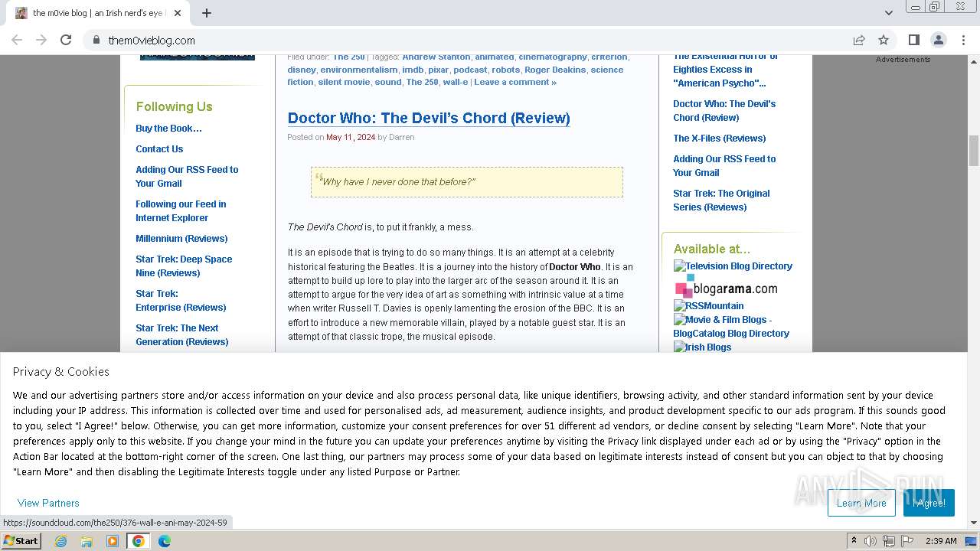Open the American Psycho article link
This screenshot has height=551, width=980.
[725, 69]
